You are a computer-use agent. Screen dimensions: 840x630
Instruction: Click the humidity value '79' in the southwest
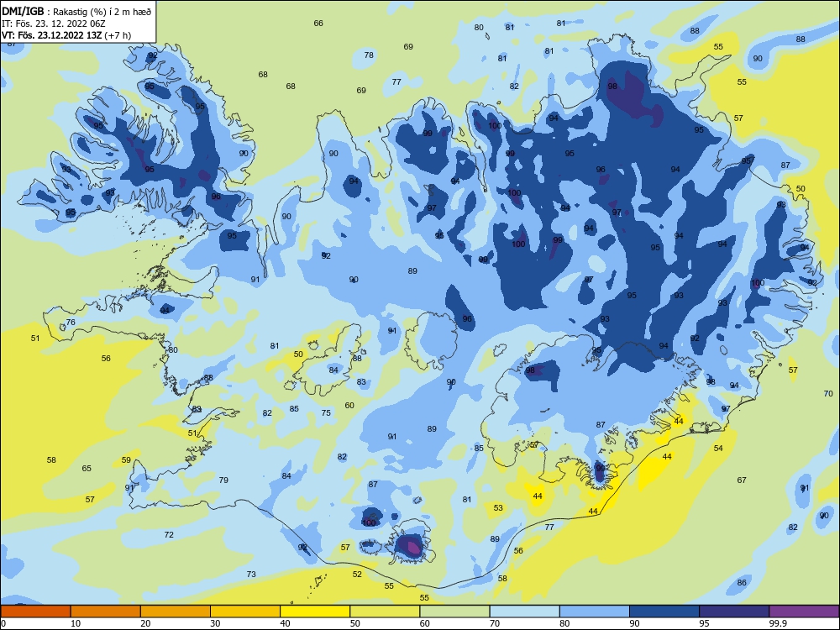coord(223,480)
